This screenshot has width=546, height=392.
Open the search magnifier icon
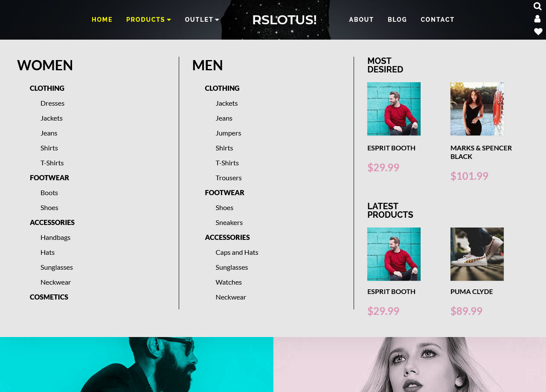pyautogui.click(x=537, y=6)
